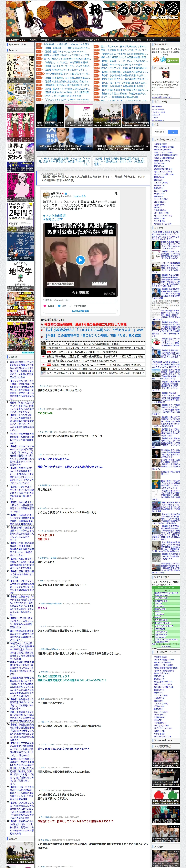Open the 男の興奮スポット magazine ad

click(x=20, y=336)
